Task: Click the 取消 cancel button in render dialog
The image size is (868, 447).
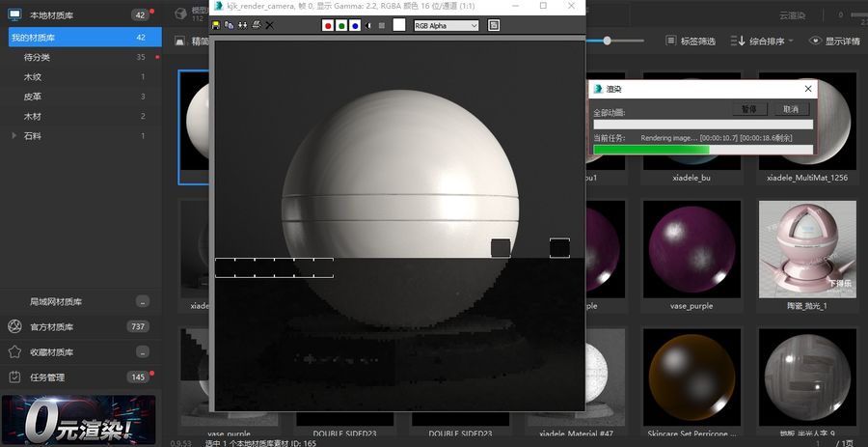Action: [x=791, y=109]
